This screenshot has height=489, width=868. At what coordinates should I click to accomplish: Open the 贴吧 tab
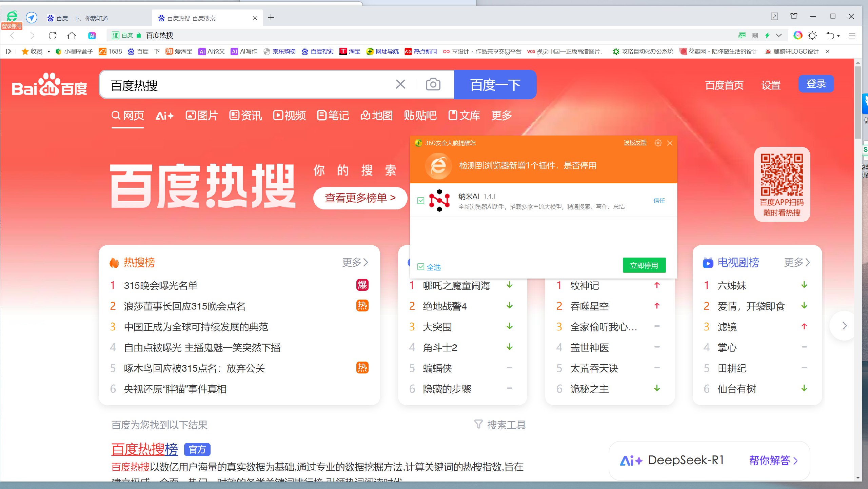[420, 116]
